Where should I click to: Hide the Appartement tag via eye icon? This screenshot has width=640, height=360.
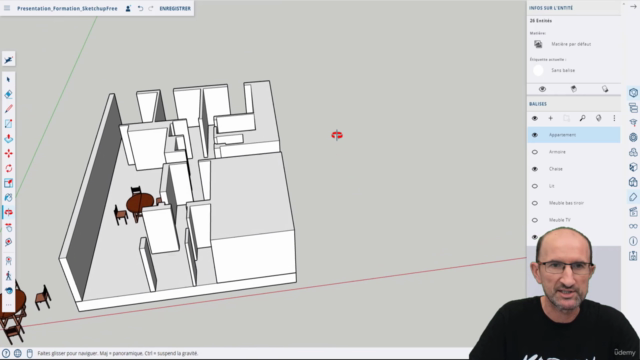coord(535,135)
